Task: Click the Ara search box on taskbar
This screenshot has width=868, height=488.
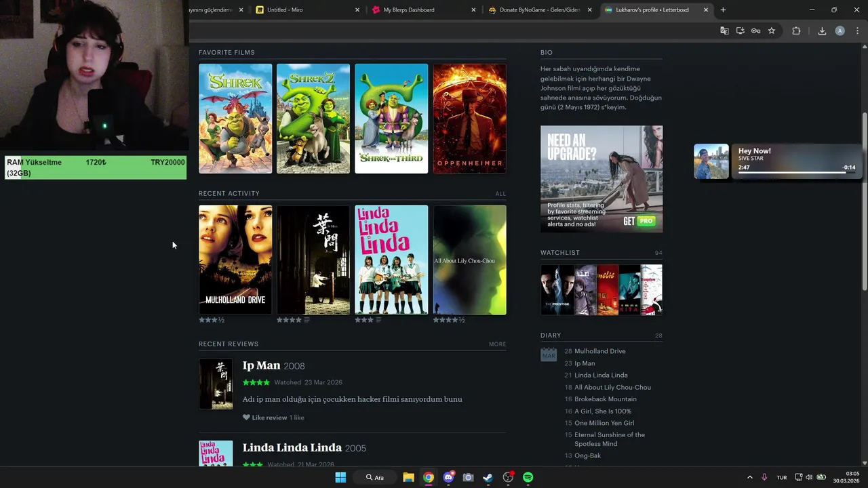Action: point(376,477)
